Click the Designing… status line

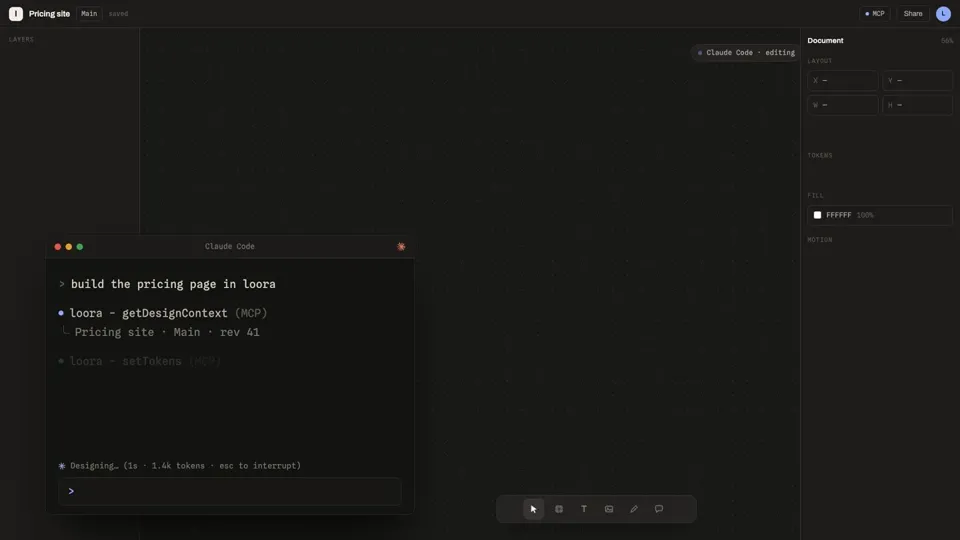pyautogui.click(x=179, y=466)
